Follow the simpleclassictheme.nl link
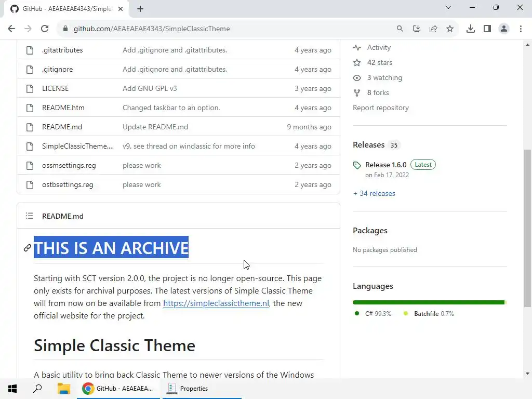 tap(216, 303)
